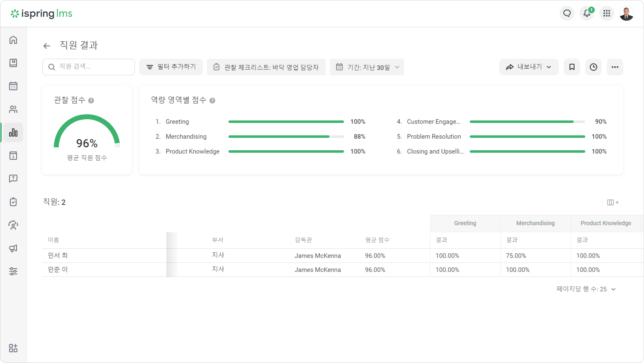Click the Customer Engage... 90% progress bar
This screenshot has height=363, width=644.
pyautogui.click(x=527, y=122)
